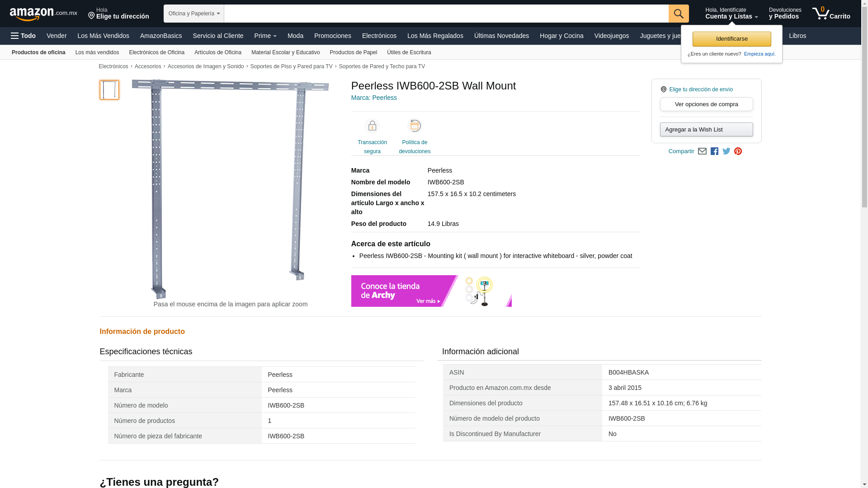Open the Todo hamburger menu
This screenshot has width=868, height=488.
tap(24, 36)
